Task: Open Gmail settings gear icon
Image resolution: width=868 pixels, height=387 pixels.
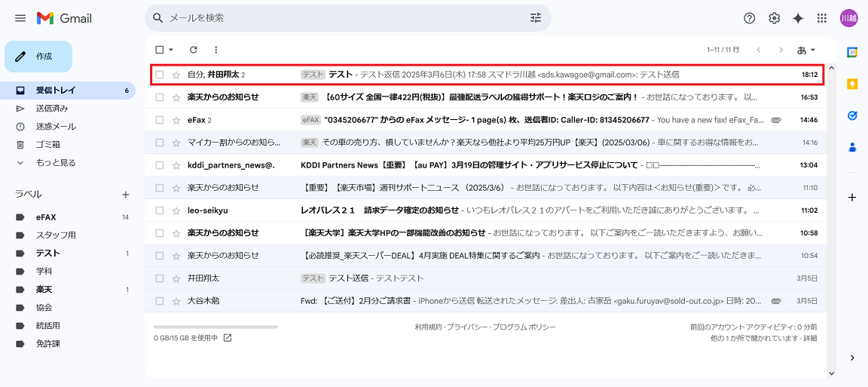Action: (x=774, y=18)
